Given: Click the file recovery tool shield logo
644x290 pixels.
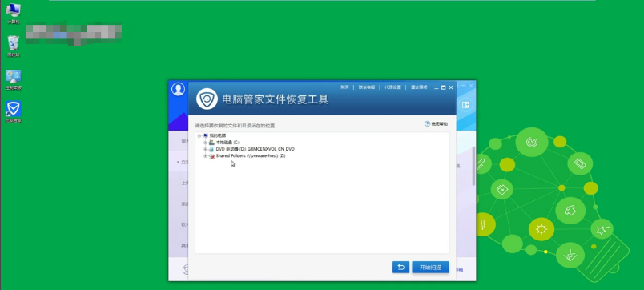Looking at the screenshot, I should pos(207,99).
